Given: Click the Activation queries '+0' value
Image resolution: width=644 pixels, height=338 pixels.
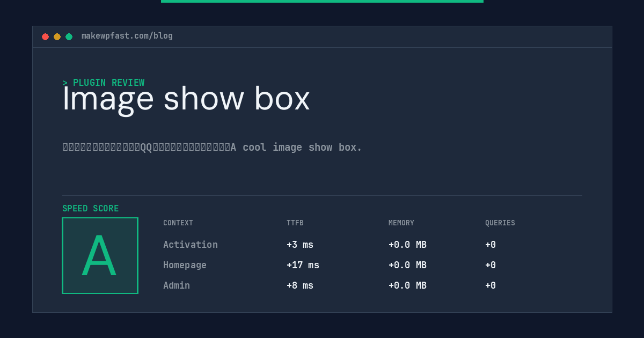Looking at the screenshot, I should coord(491,245).
